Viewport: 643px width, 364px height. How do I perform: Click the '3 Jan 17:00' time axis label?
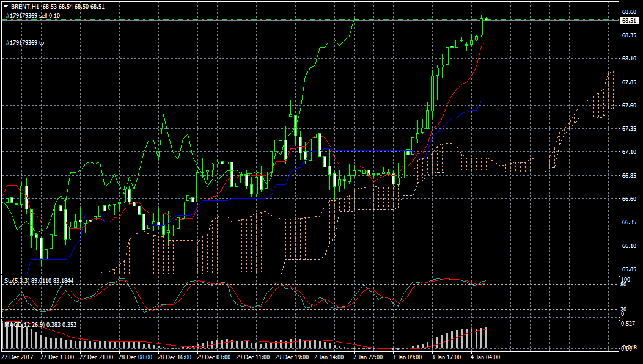(x=446, y=357)
